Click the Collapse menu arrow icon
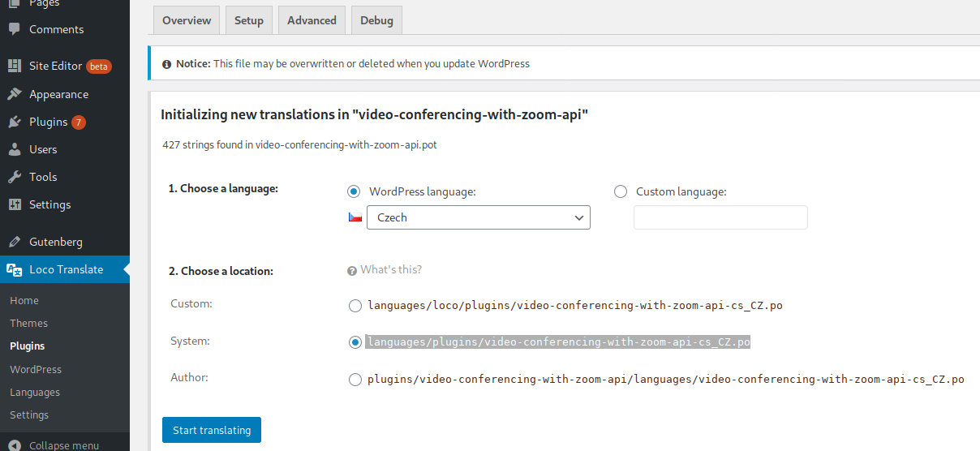Image resolution: width=980 pixels, height=451 pixels. (15, 445)
